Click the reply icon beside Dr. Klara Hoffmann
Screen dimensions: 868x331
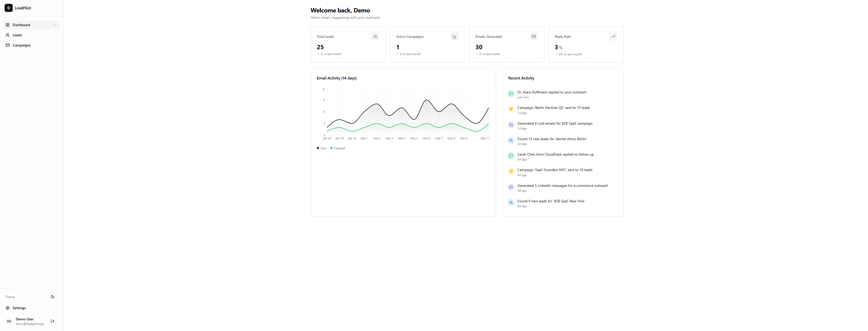click(511, 94)
